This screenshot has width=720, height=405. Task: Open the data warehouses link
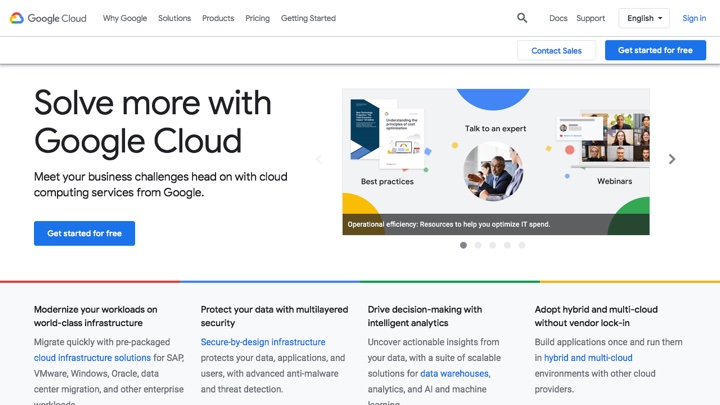(x=455, y=373)
